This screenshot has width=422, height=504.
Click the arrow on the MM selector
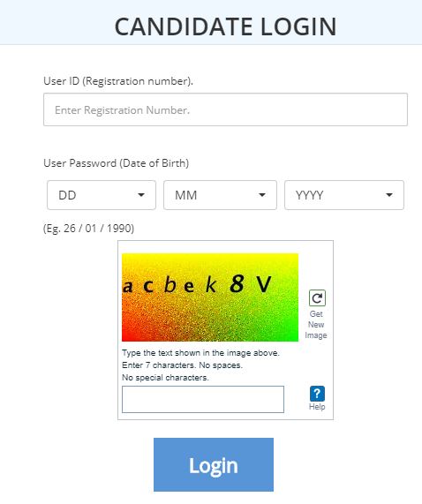(262, 195)
